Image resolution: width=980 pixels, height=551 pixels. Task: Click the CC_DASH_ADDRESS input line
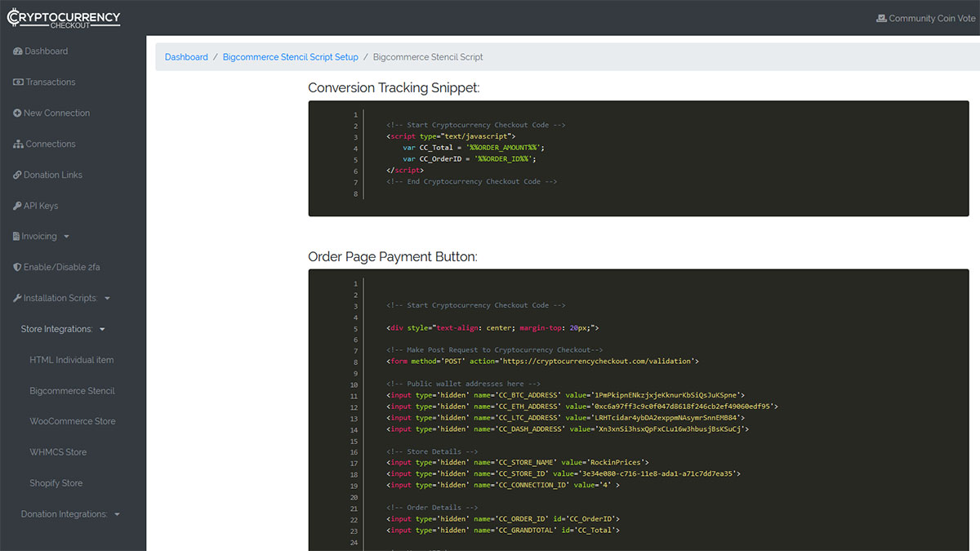[x=568, y=429]
